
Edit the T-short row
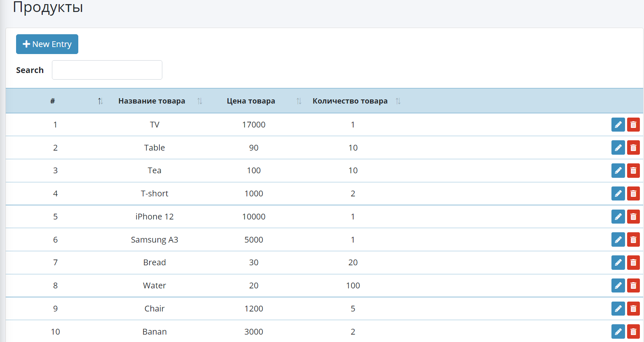click(x=618, y=193)
